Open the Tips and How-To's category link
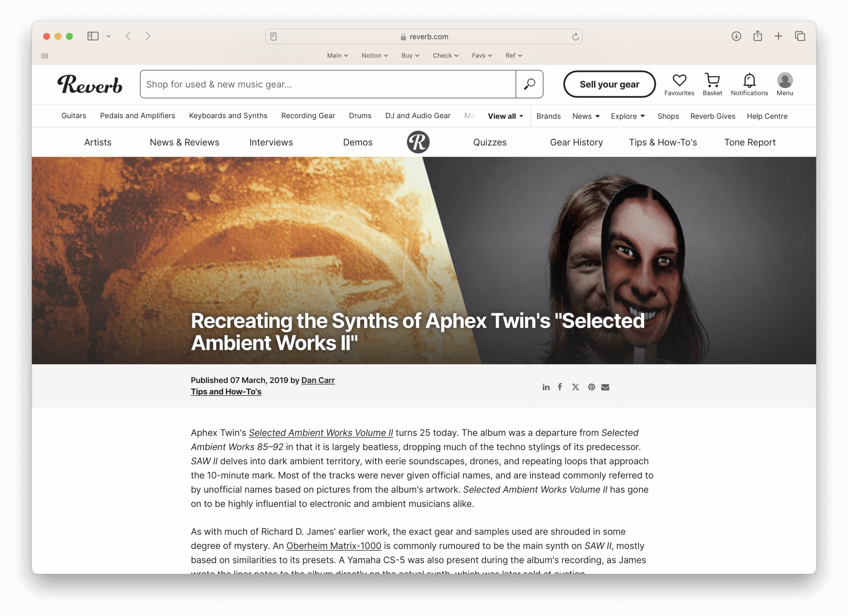Viewport: 848px width, 616px height. pyautogui.click(x=226, y=392)
